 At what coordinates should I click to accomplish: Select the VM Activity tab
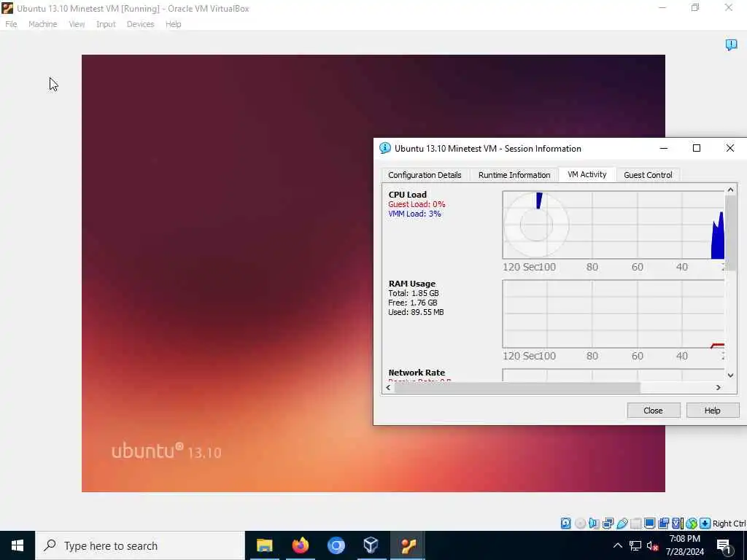point(587,174)
